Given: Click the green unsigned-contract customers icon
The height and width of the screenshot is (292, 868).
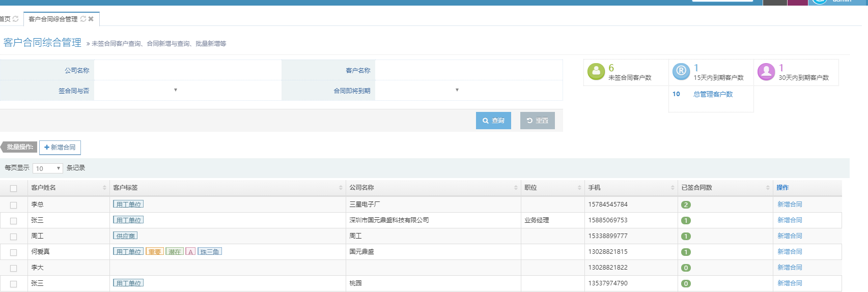Looking at the screenshot, I should tap(596, 72).
